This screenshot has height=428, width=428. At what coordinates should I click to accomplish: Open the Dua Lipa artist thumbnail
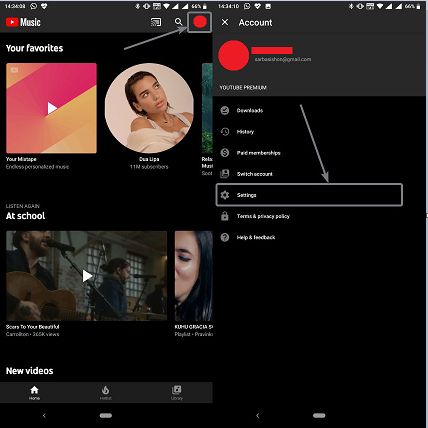(149, 108)
